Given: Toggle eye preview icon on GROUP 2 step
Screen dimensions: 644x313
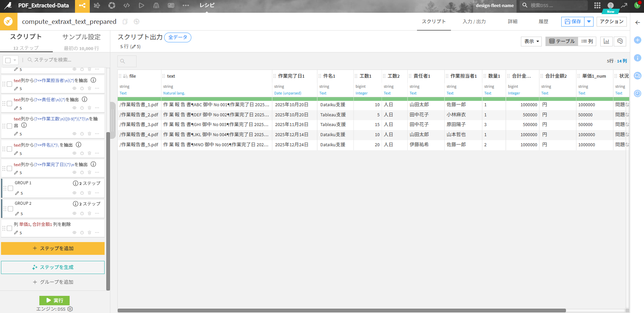Looking at the screenshot, I should click(74, 213).
